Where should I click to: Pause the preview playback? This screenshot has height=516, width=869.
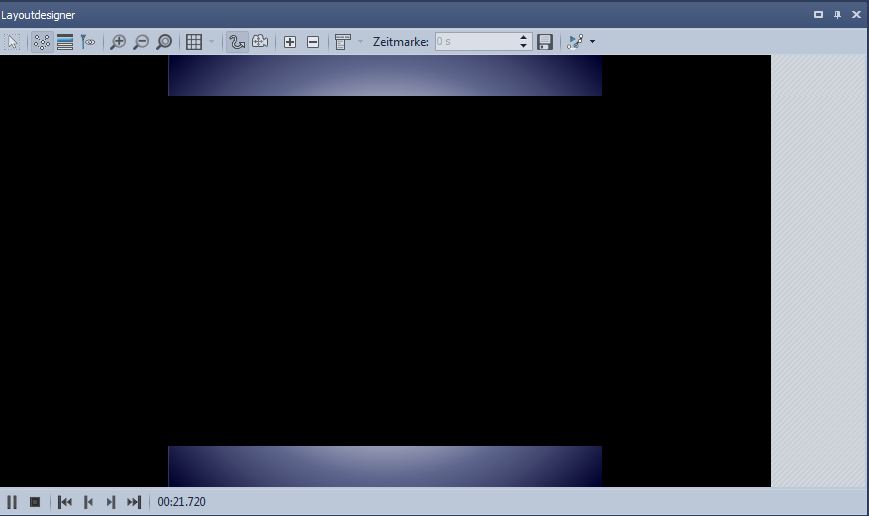click(12, 502)
